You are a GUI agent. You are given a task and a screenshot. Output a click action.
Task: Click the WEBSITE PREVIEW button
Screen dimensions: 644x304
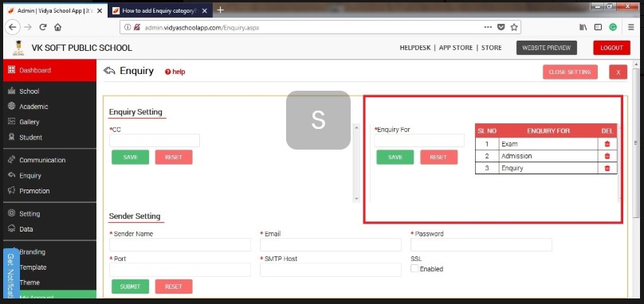(x=546, y=48)
